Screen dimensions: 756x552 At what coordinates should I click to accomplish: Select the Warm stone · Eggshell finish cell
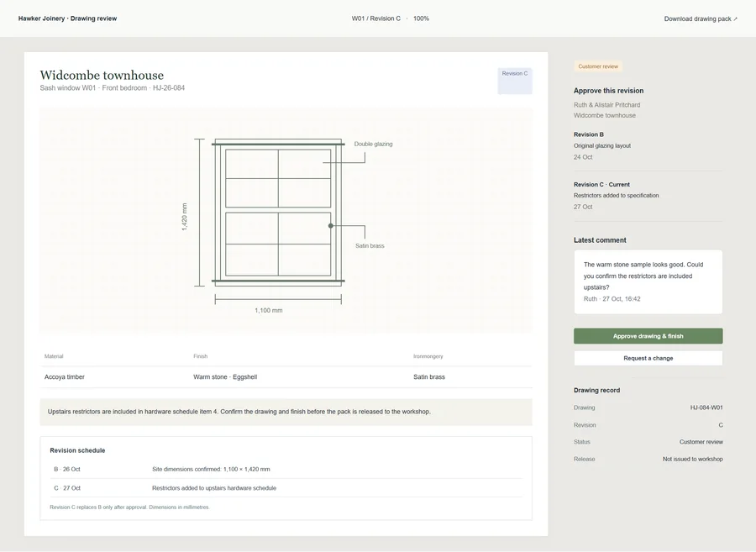point(225,377)
